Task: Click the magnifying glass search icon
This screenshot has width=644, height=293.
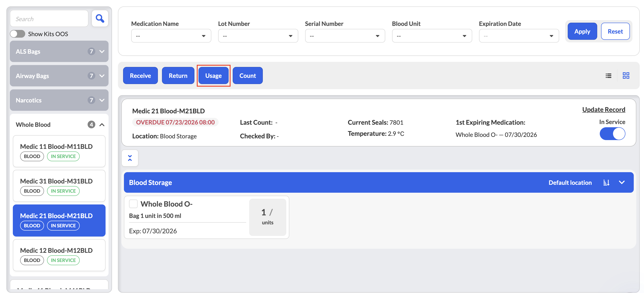Action: 100,19
